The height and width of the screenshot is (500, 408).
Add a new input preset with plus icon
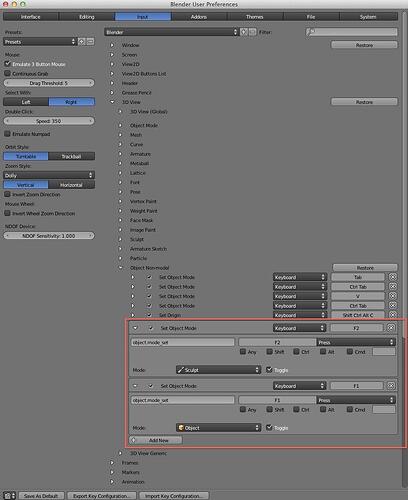(81, 42)
